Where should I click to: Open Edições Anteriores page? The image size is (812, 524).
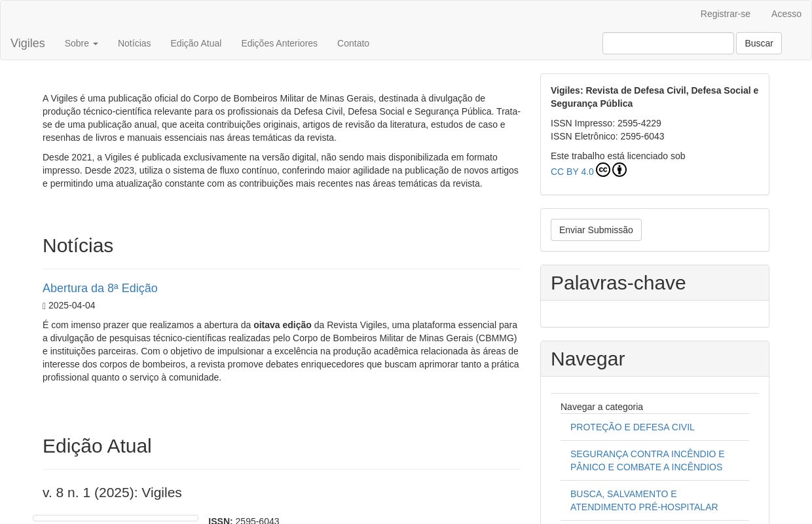279,43
